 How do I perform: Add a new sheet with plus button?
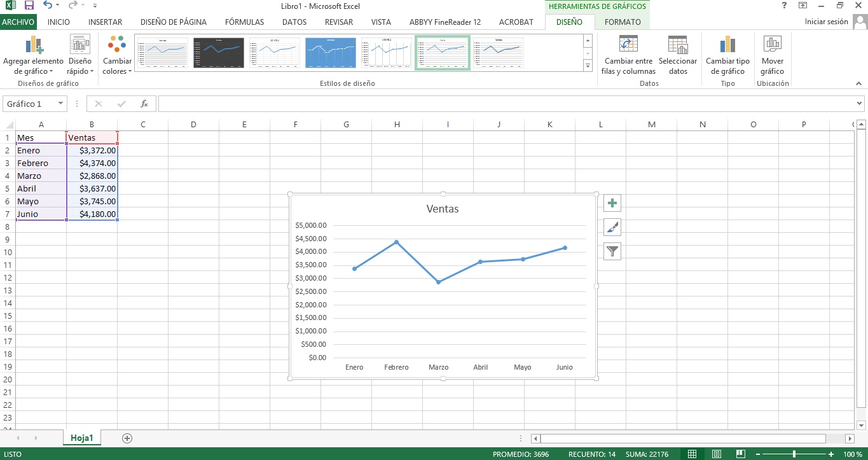(x=127, y=438)
